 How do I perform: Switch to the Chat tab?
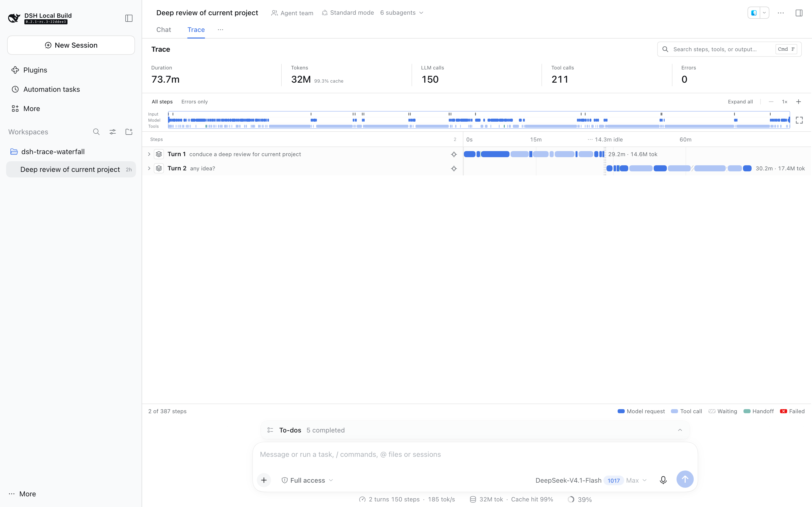[164, 29]
